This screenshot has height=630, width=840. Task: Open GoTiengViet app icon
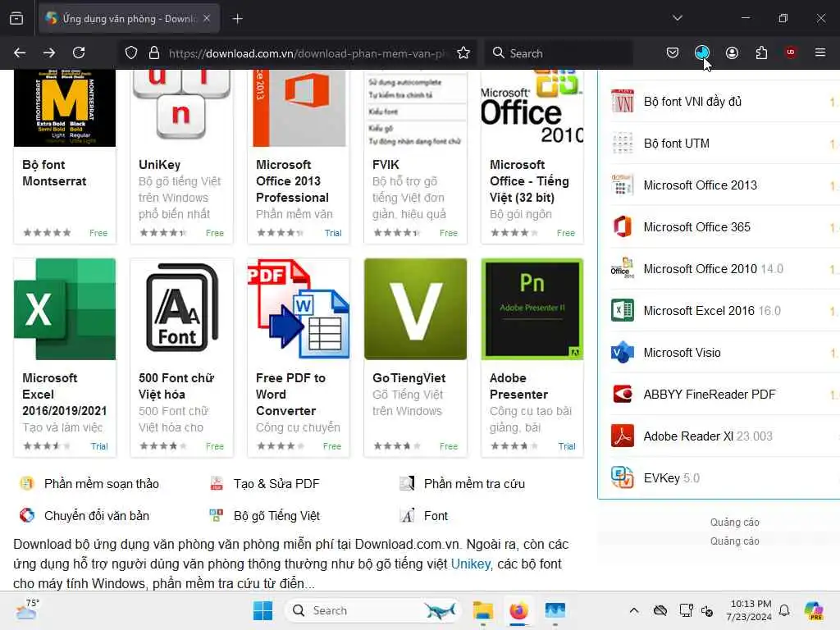(415, 309)
